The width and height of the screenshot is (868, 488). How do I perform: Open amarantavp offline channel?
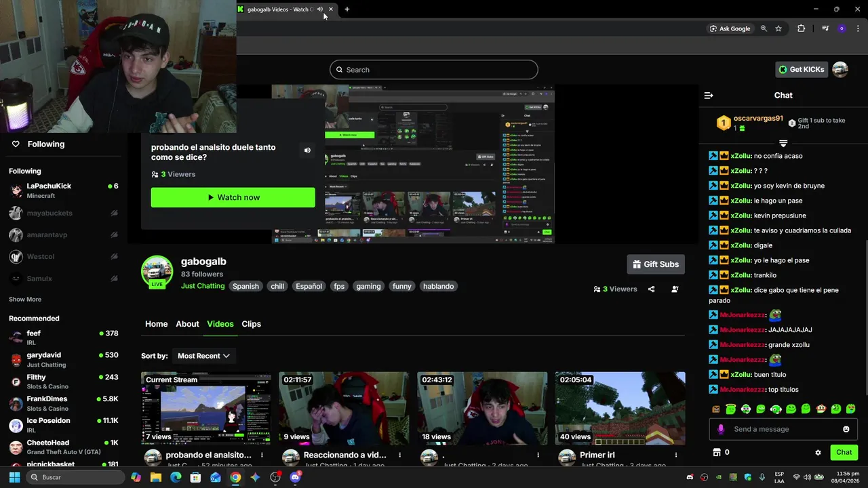pyautogui.click(x=64, y=235)
